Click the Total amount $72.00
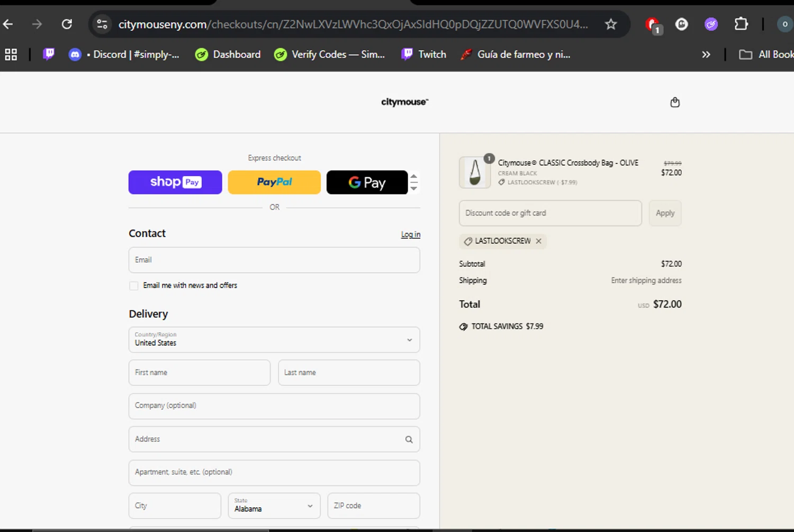794x532 pixels. coord(667,304)
